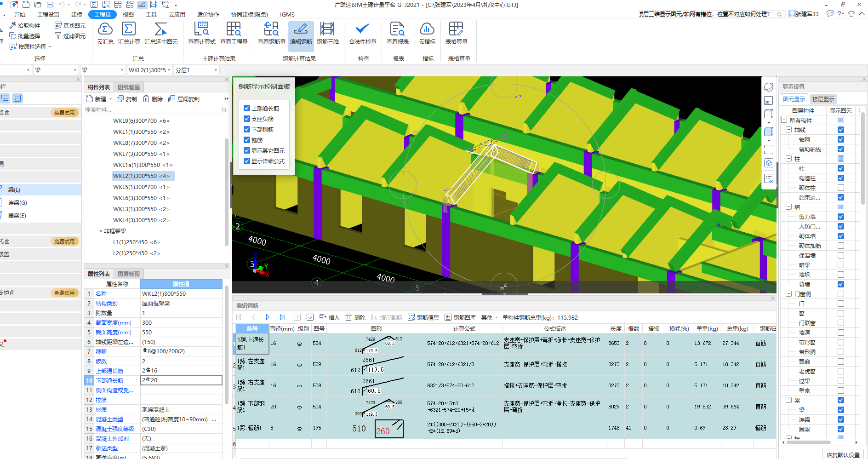Open 查看工程量 view quantities tool
Viewport: 868px width, 459px height.
tap(234, 33)
